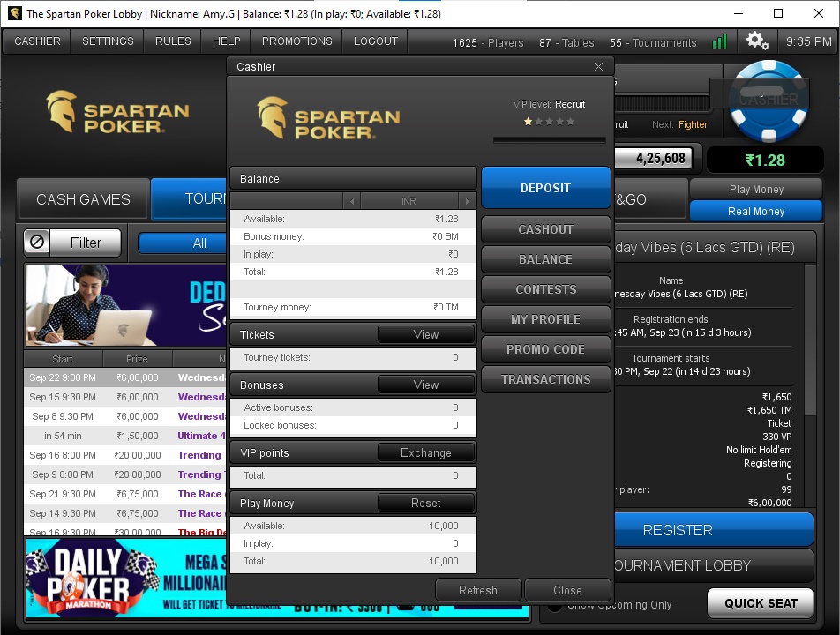
Task: Click the 'Fighter' next VIP level link
Action: (x=693, y=124)
